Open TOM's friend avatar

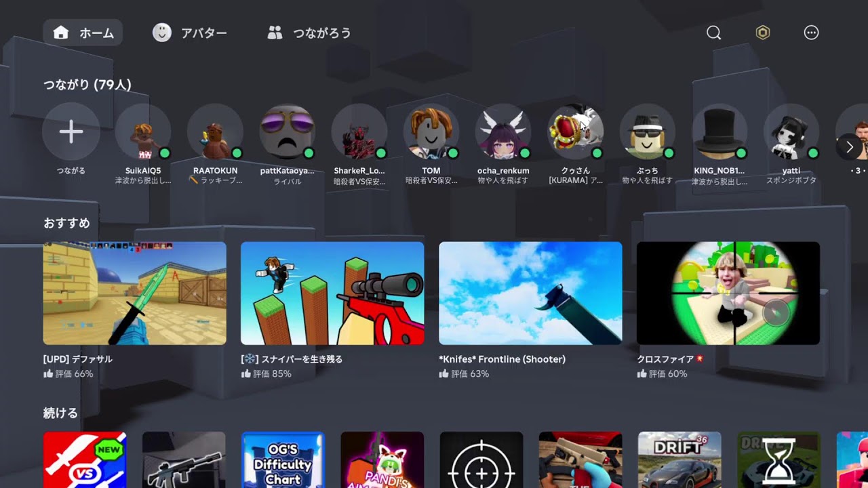coord(431,131)
